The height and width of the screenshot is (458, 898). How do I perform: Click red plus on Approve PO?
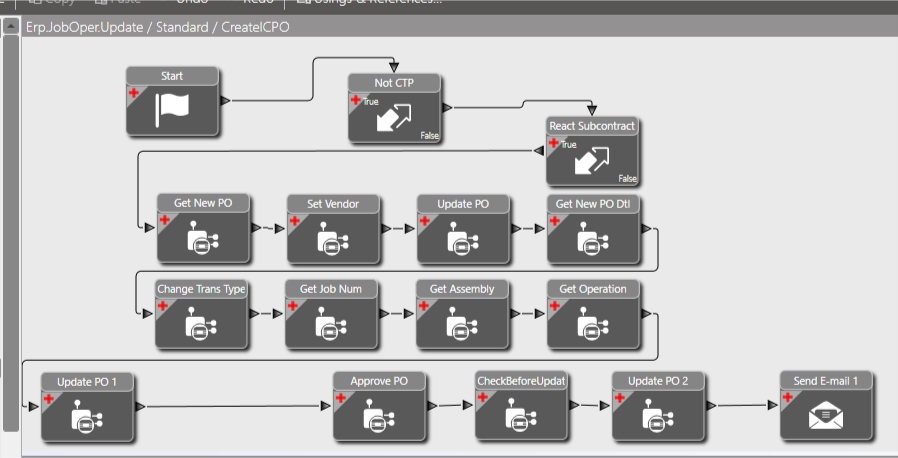pyautogui.click(x=341, y=398)
